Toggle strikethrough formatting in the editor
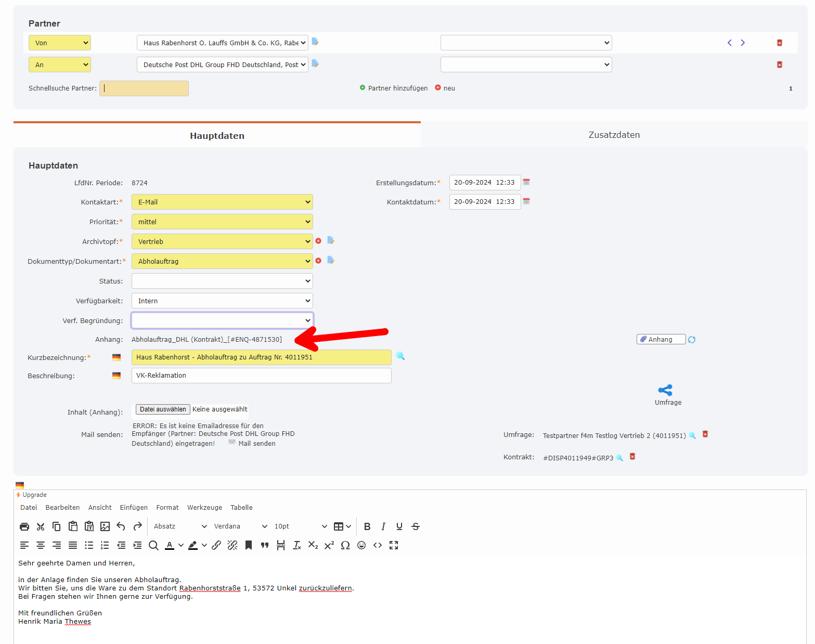Image resolution: width=815 pixels, height=644 pixels. [x=416, y=526]
